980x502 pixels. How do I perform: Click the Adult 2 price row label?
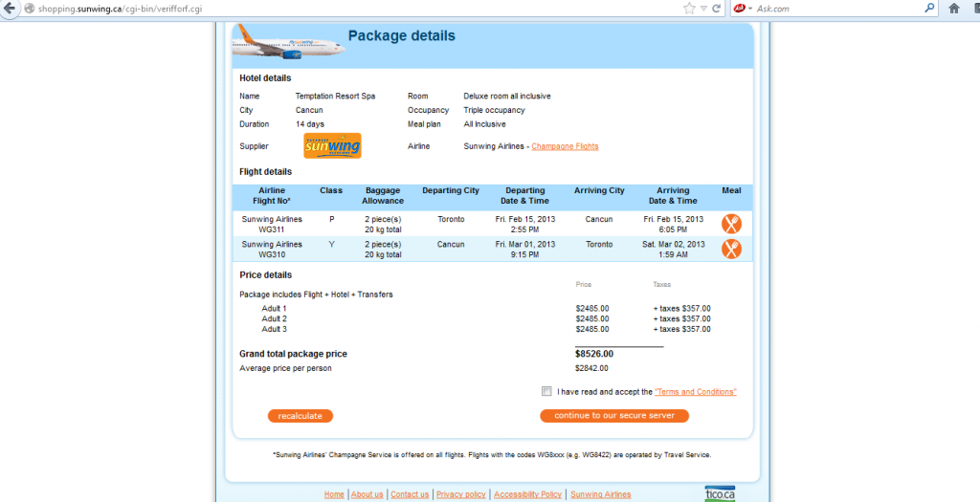tap(275, 319)
